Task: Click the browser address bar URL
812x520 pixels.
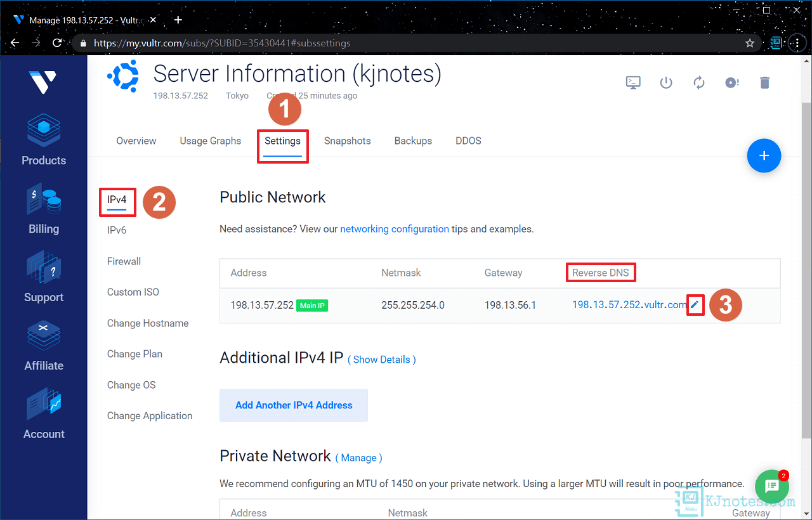Action: pos(222,43)
